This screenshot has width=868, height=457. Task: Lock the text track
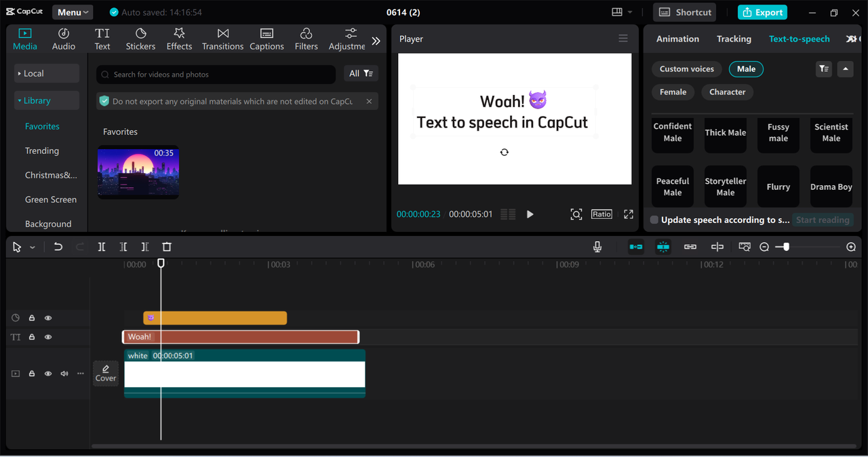(x=32, y=337)
